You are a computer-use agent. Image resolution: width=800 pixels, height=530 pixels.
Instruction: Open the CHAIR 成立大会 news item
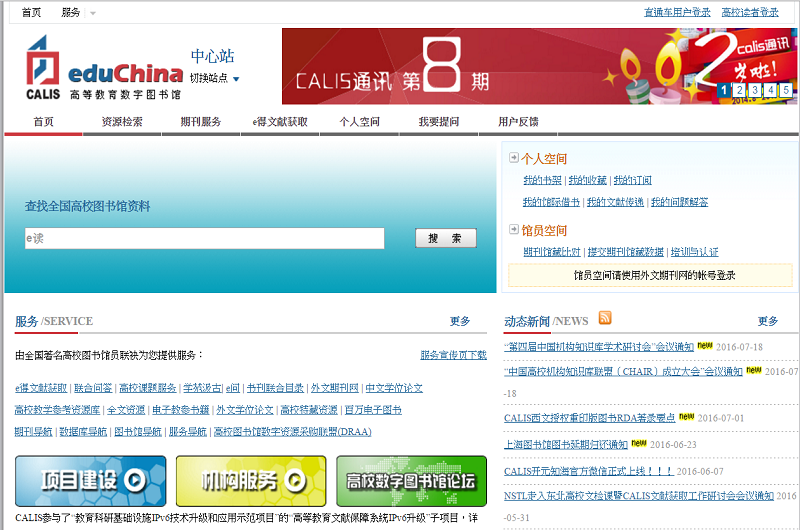(x=623, y=371)
